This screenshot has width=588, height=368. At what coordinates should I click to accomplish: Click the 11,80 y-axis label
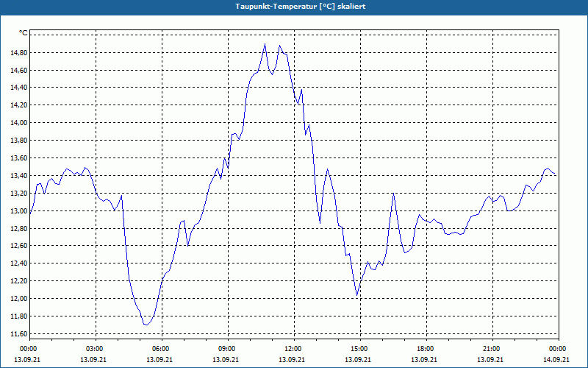(x=18, y=316)
